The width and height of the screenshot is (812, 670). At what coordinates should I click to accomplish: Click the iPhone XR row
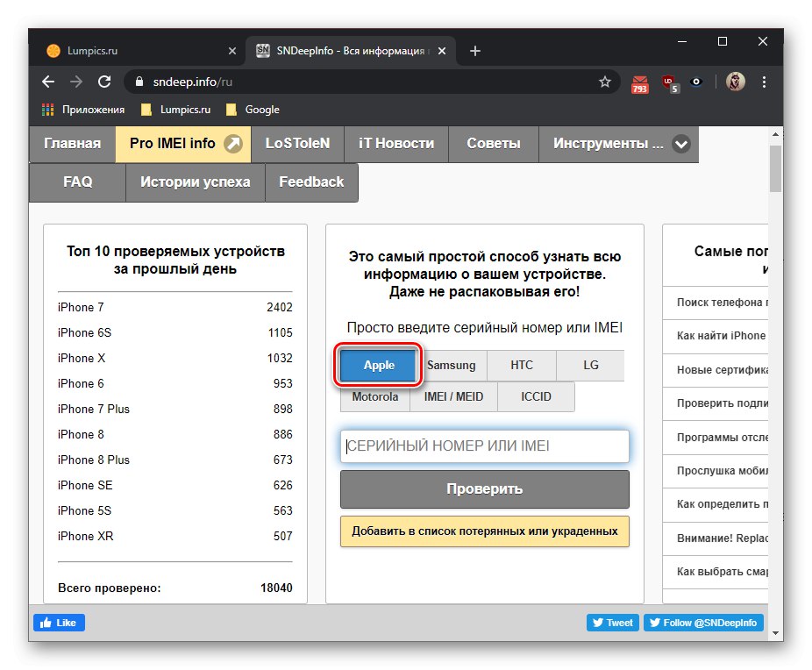[175, 536]
